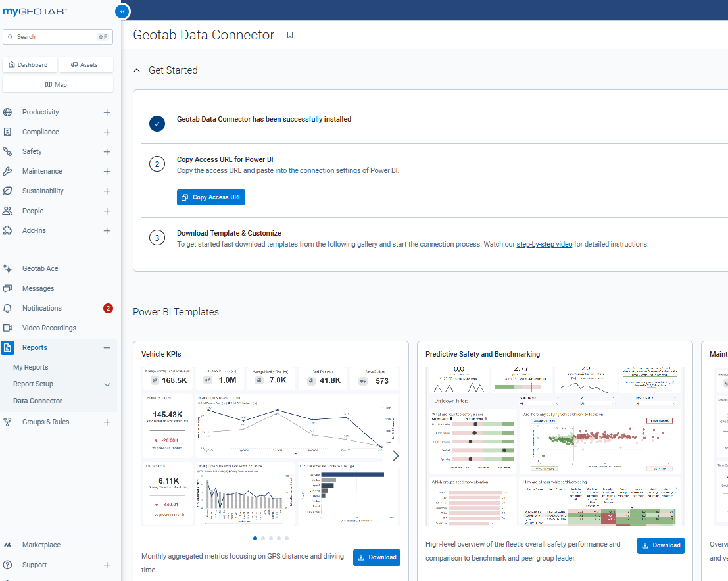Click the Copy Access URL button
728x581 pixels.
(211, 197)
